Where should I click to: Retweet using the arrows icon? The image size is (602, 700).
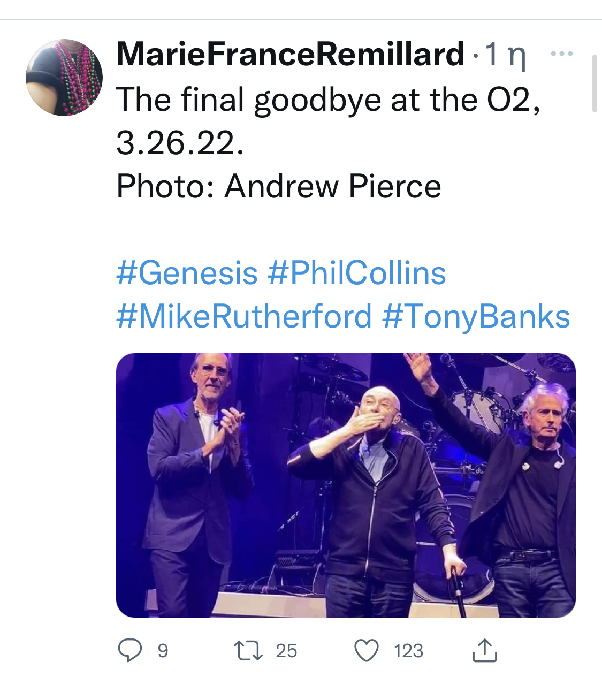click(249, 650)
